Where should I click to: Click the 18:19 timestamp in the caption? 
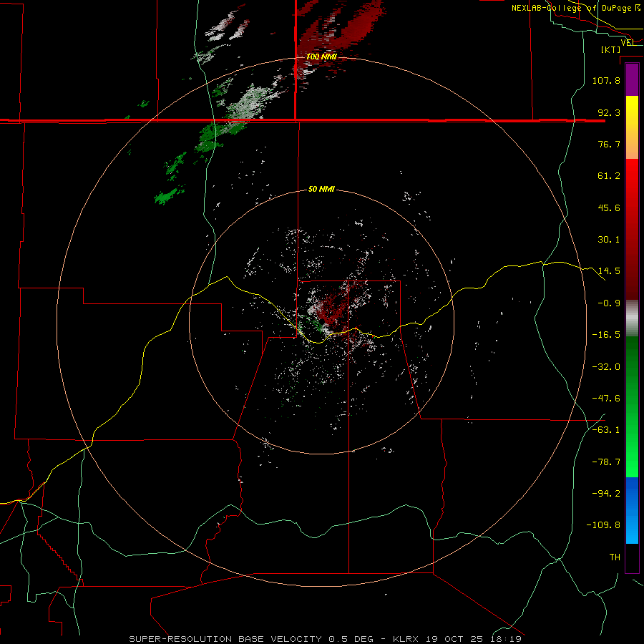click(x=507, y=639)
